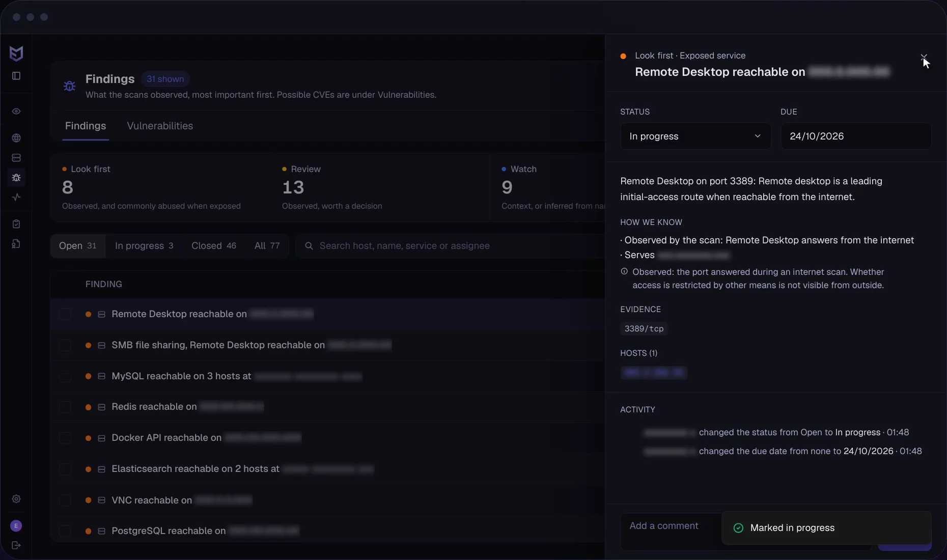Open the clipboard check icon in sidebar
This screenshot has height=560, width=947.
point(16,224)
